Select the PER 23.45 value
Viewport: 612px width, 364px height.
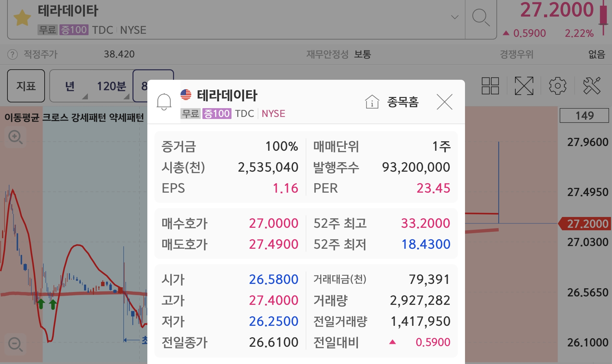pyautogui.click(x=434, y=188)
